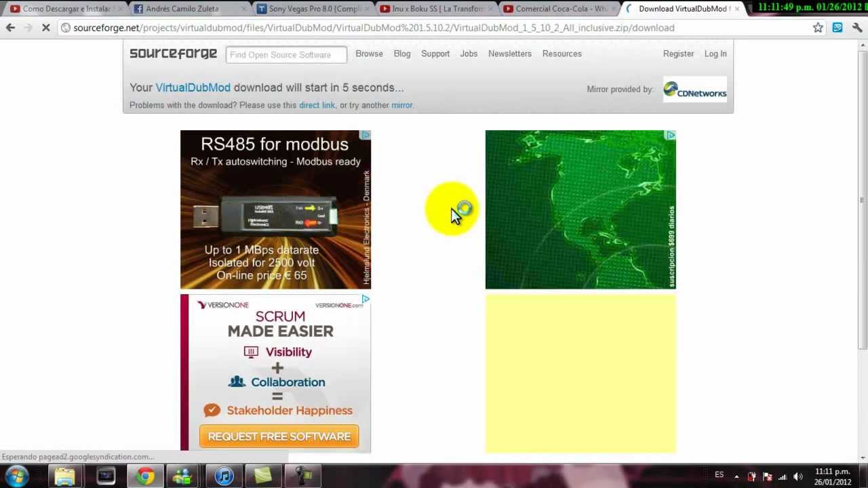Open Windows Live Messenger from taskbar

click(183, 476)
